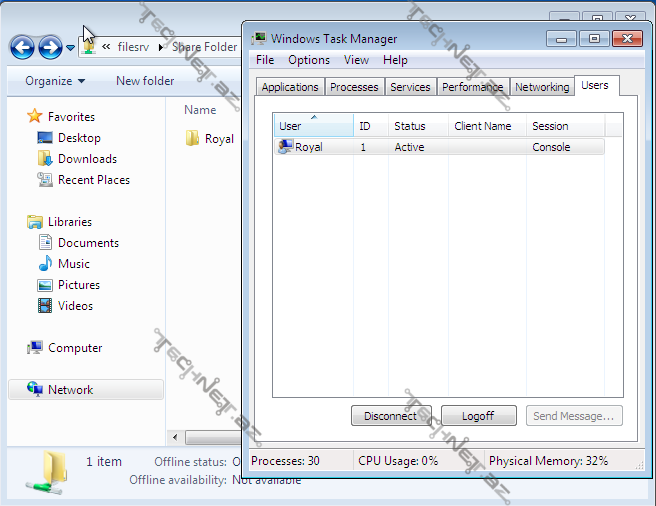This screenshot has height=506, width=656.
Task: Switch to the Performance tab
Action: pyautogui.click(x=472, y=87)
